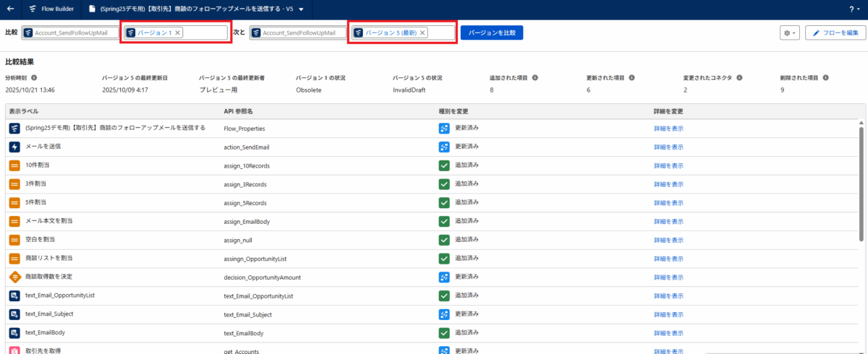Screen dimensions: 868x354
Task: Clear the バージョン 5 (最新) pill
Action: [423, 33]
